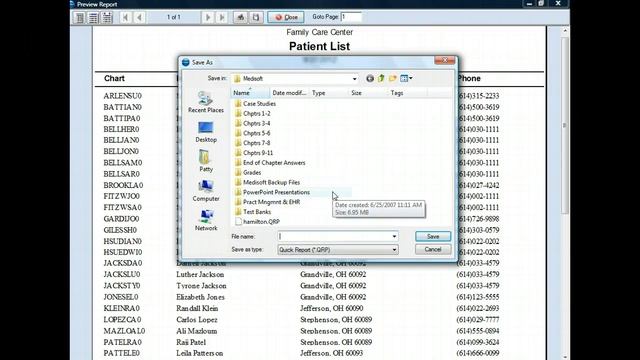Image resolution: width=640 pixels, height=360 pixels.
Task: Click the fit-to-page zoom icon
Action: (x=80, y=18)
